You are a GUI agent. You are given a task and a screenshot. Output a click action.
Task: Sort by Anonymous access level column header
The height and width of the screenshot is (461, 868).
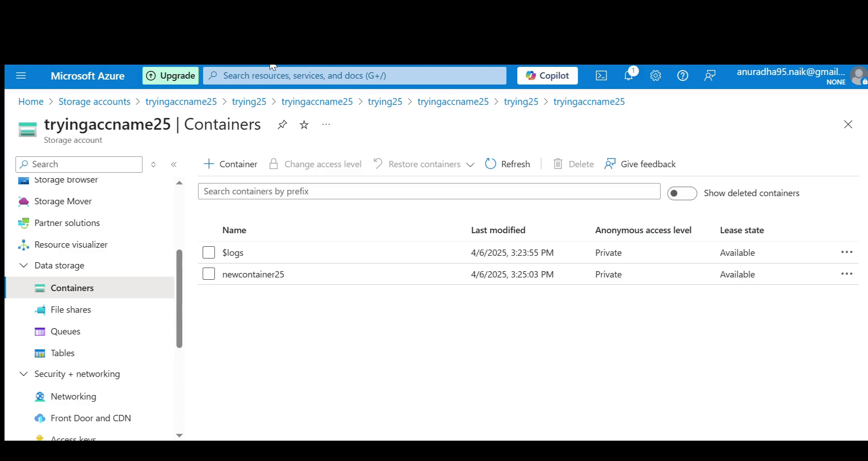643,230
